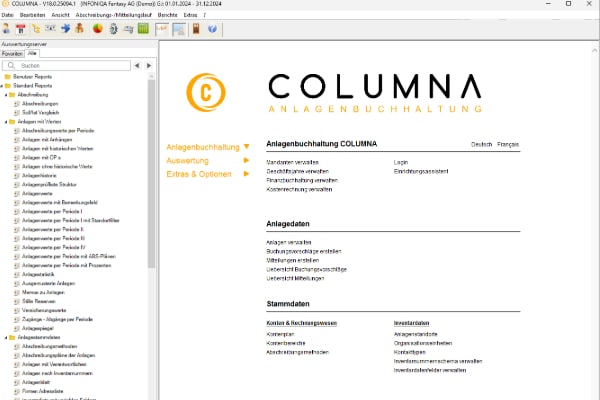Click the orange COLUMNA circle logo
The width and height of the screenshot is (600, 400).
click(x=206, y=92)
